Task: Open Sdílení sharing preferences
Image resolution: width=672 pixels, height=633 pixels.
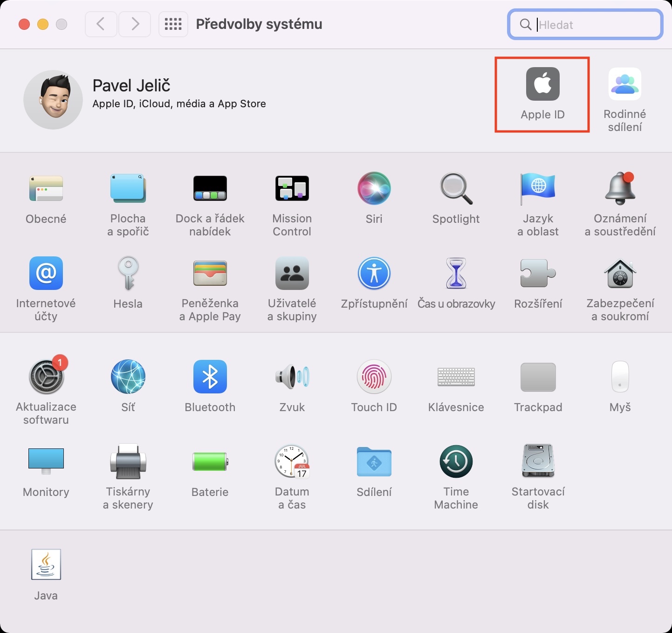Action: (x=374, y=471)
